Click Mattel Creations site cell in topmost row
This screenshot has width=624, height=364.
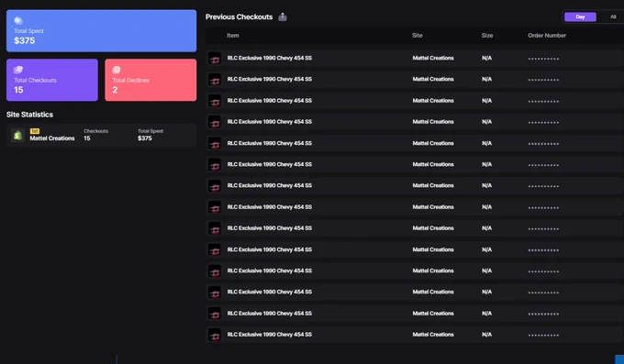pyautogui.click(x=433, y=58)
